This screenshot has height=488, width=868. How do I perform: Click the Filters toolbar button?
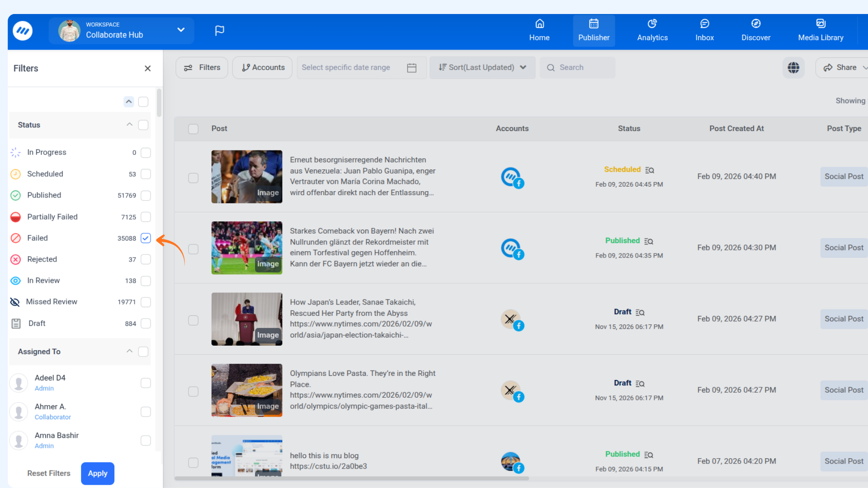pos(202,68)
